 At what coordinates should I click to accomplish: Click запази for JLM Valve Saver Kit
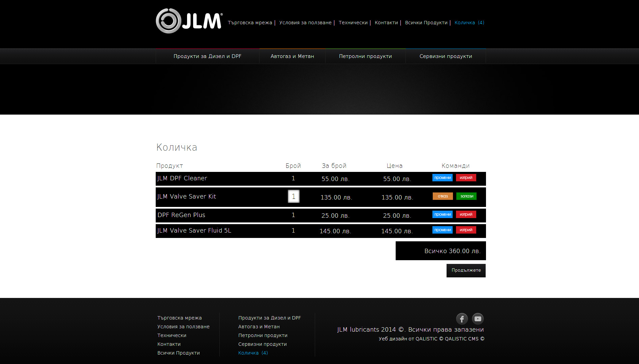point(466,196)
